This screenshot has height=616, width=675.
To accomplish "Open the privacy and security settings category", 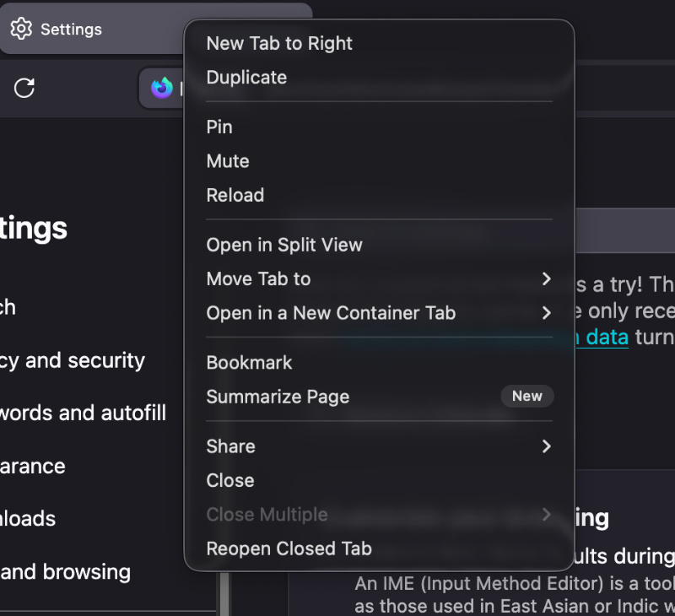I will coord(73,360).
